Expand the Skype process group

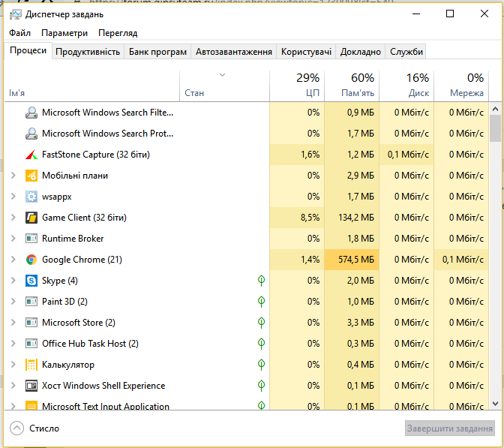(13, 281)
